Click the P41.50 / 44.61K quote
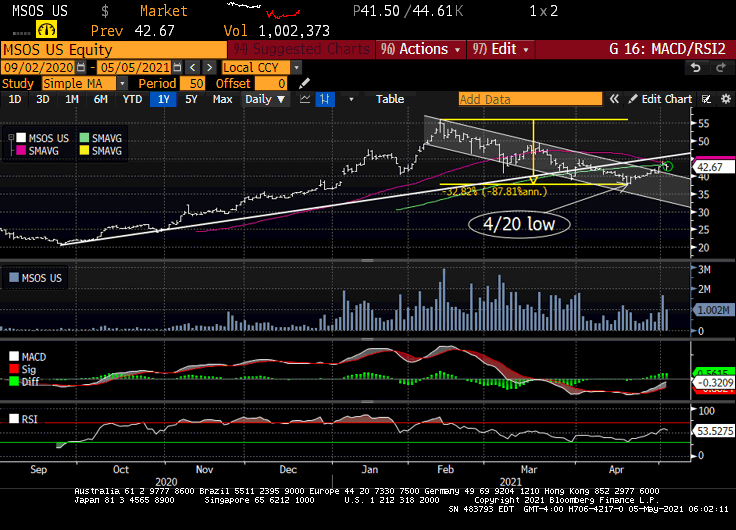This screenshot has width=736, height=530. pos(407,11)
